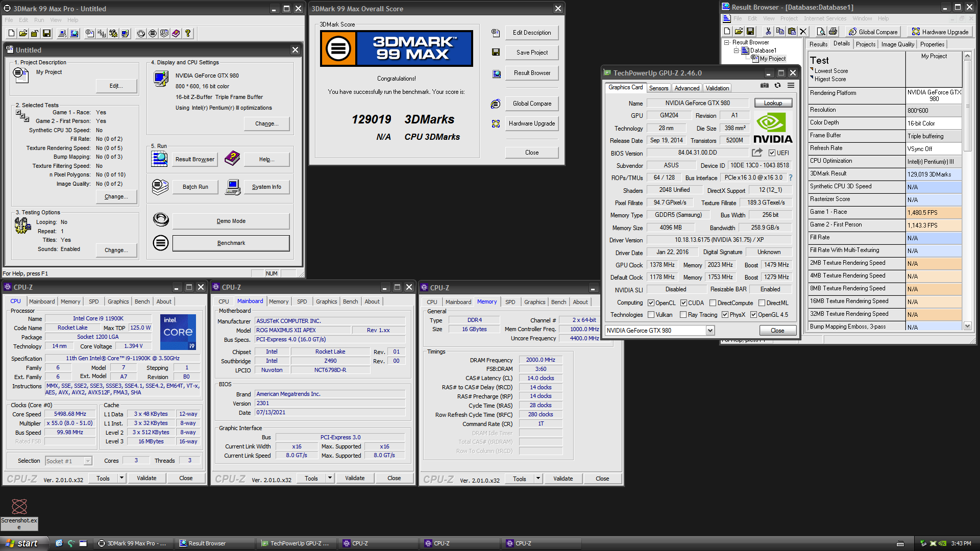The height and width of the screenshot is (551, 980).
Task: Click the benchmark circle icon in 3DMark toolbar
Action: click(153, 33)
